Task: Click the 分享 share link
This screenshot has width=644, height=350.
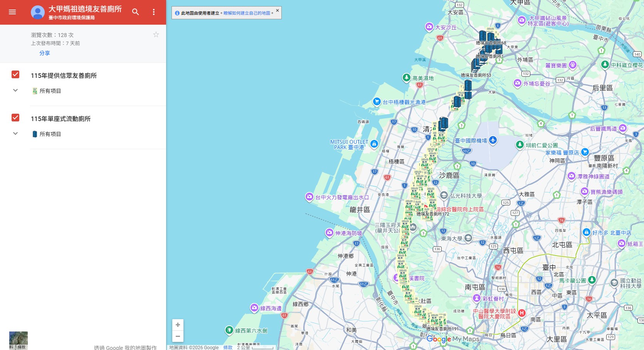Action: point(45,53)
